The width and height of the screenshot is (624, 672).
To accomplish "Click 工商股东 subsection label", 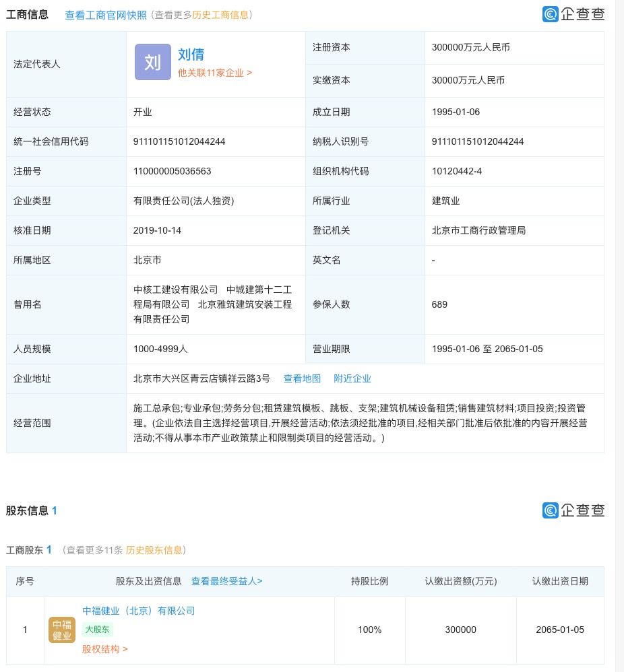I will coord(25,550).
